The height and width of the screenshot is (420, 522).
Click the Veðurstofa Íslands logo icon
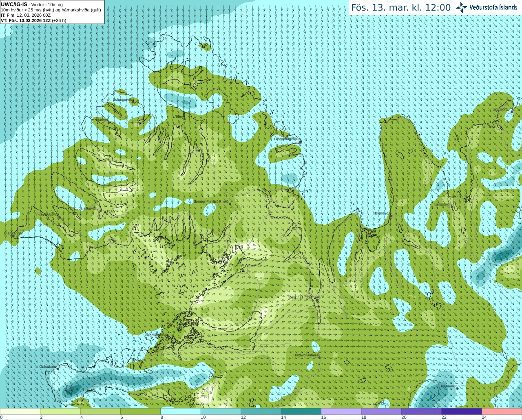click(x=461, y=7)
